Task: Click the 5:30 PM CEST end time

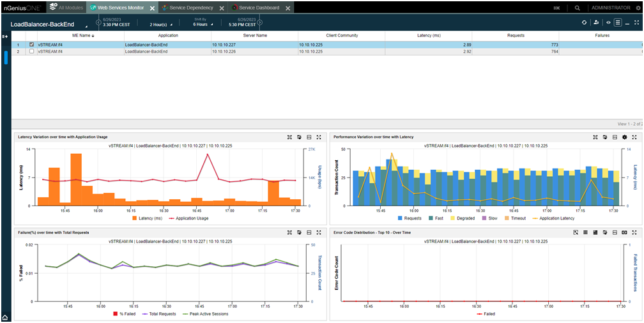Action: 242,25
